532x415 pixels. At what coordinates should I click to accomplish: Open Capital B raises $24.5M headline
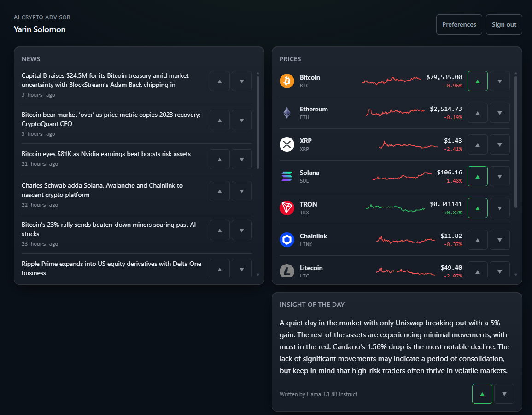[105, 81]
